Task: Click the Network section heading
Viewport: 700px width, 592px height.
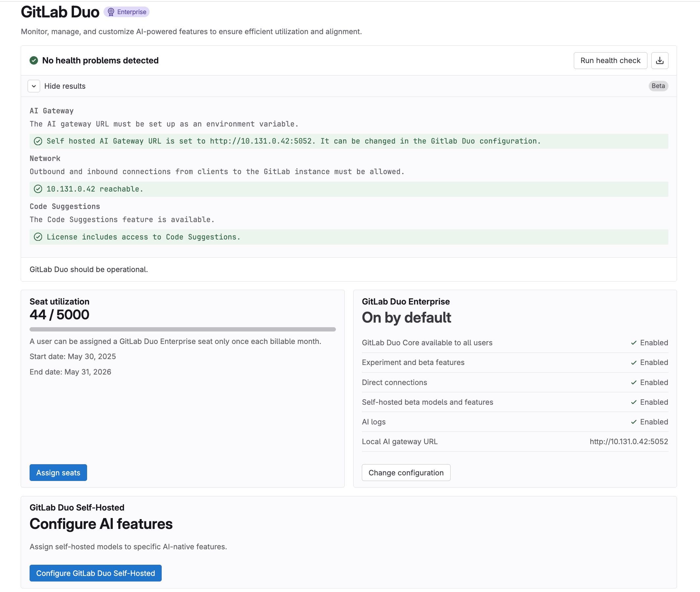Action: click(45, 158)
